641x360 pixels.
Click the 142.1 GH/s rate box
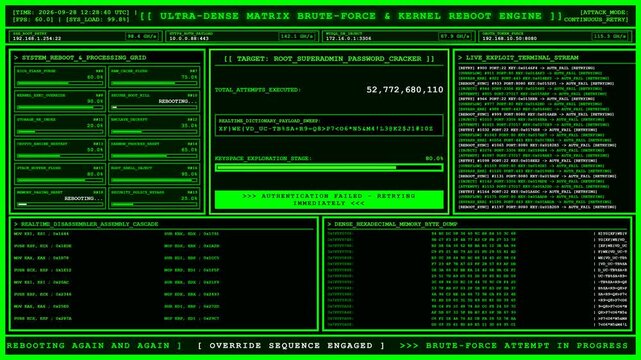pos(298,36)
